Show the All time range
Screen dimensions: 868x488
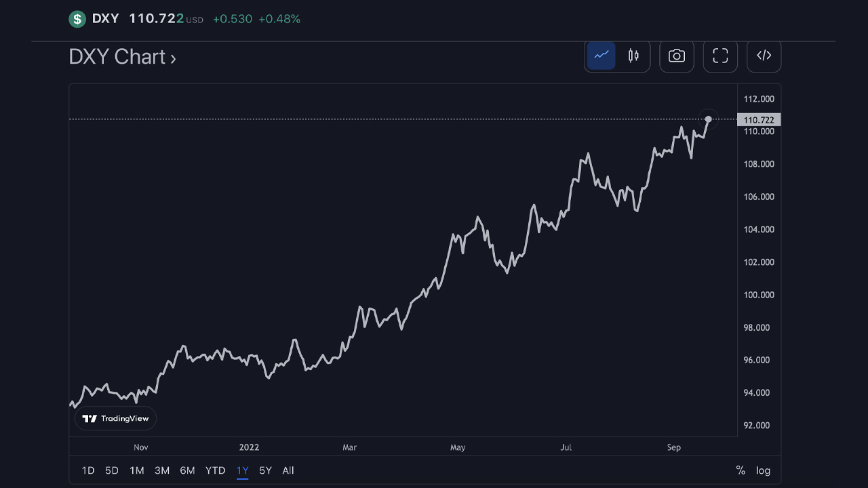point(288,470)
